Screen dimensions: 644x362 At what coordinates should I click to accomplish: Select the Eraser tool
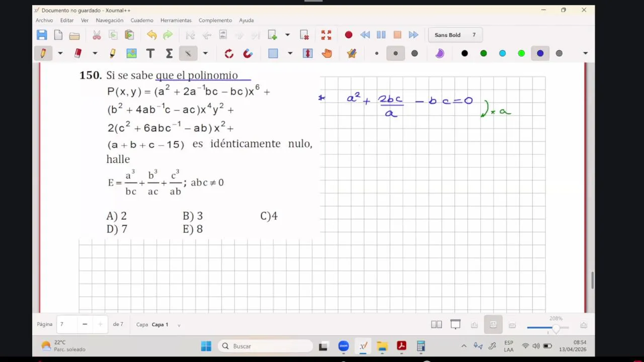point(77,53)
